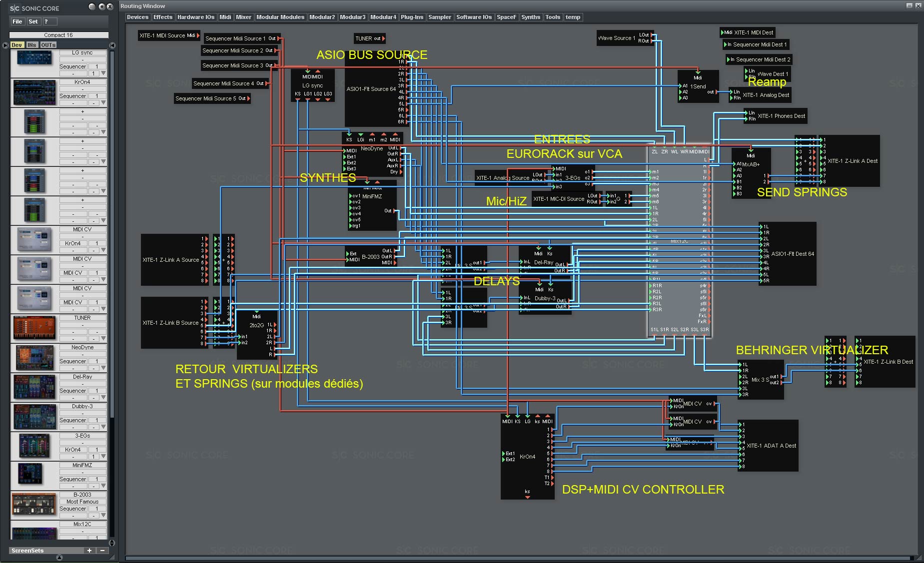Select the B-2003 module in routing window
Viewport: 924px width, 563px height.
tap(371, 256)
